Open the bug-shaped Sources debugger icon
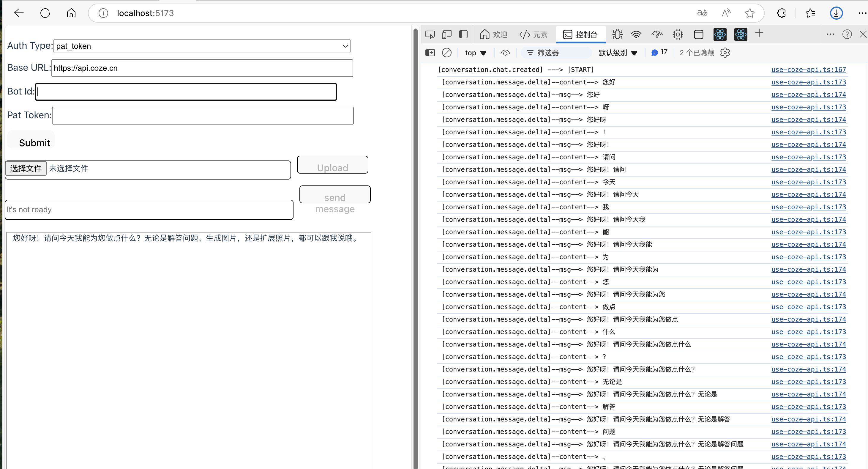The height and width of the screenshot is (469, 868). [x=617, y=34]
